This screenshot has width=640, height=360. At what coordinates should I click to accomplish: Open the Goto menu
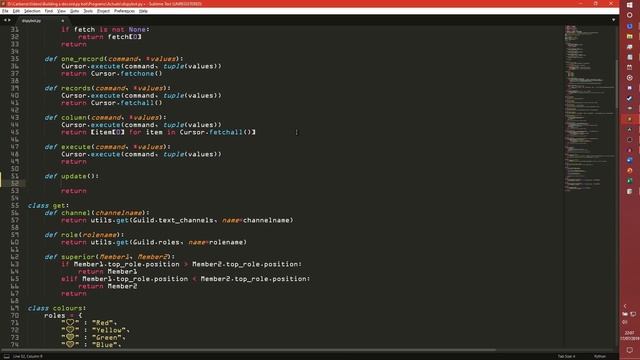pyautogui.click(x=74, y=11)
